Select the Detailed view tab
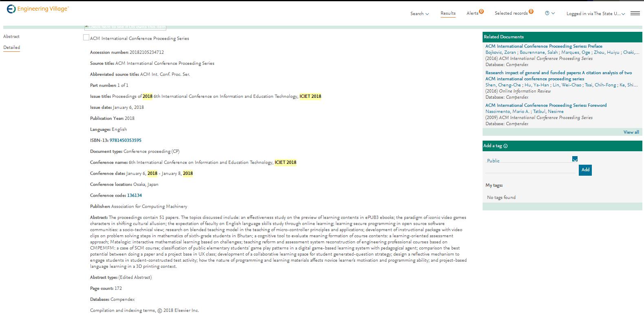The height and width of the screenshot is (320, 644). pos(12,48)
